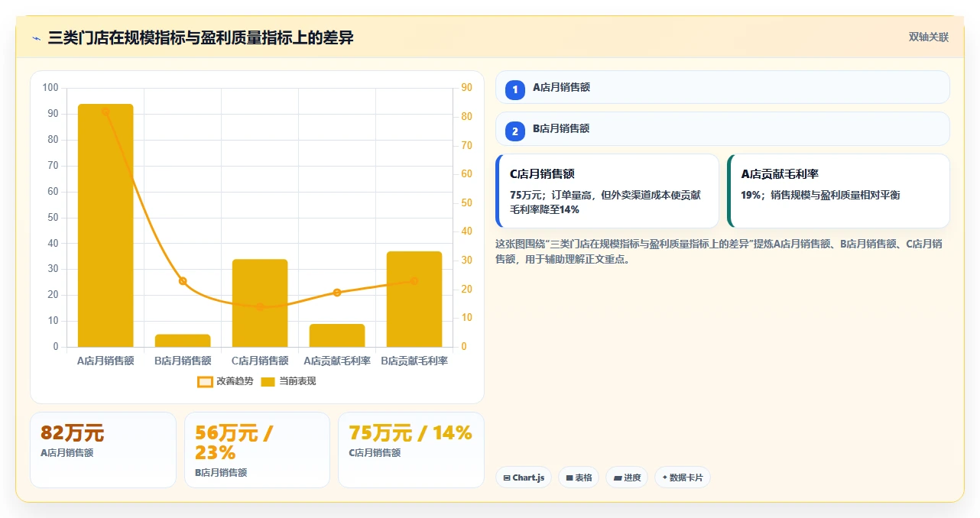
Task: Click the trend line point above A店贡献毛利率
Action: (337, 293)
